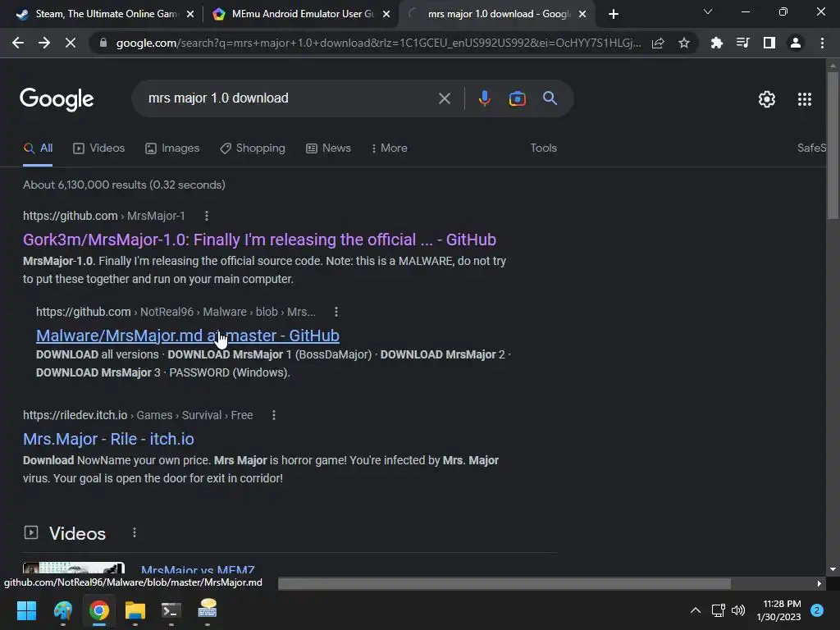Click the address bar URL
Screen dimensions: 840x630
point(377,43)
